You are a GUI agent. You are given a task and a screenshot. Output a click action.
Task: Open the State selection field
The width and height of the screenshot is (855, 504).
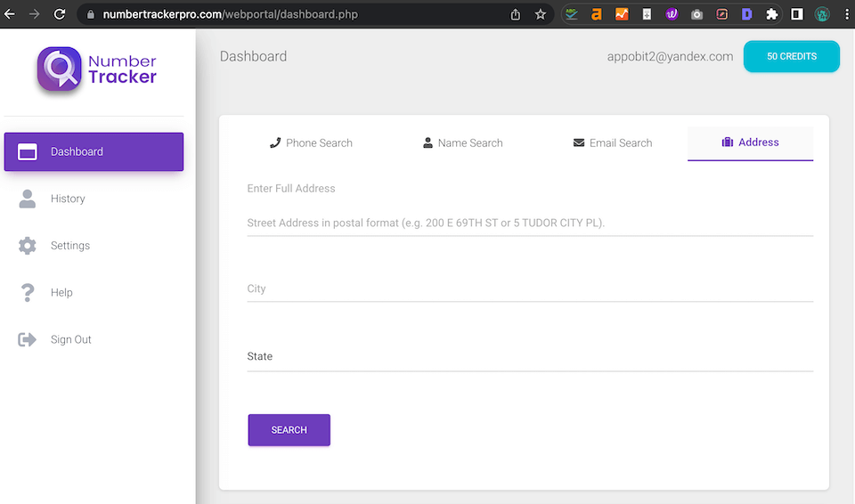click(x=530, y=357)
